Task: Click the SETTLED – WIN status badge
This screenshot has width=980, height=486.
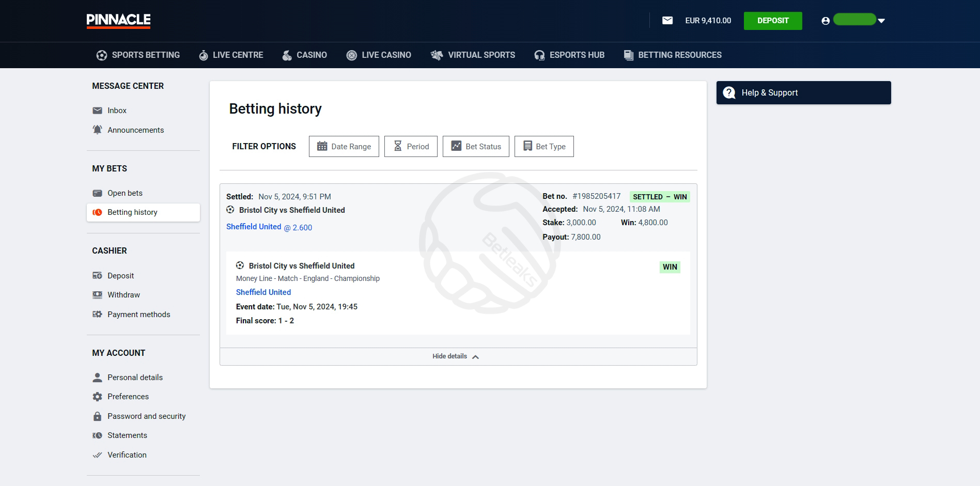Action: coord(660,197)
